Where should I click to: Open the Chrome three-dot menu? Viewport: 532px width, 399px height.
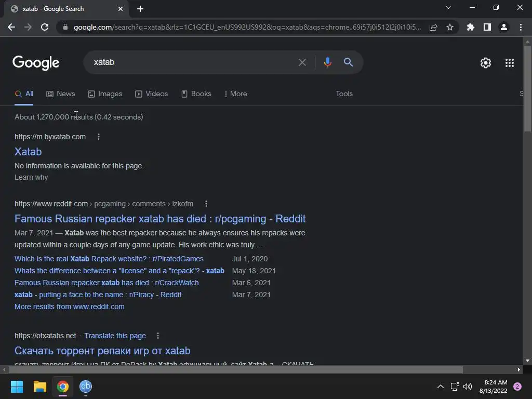521,27
